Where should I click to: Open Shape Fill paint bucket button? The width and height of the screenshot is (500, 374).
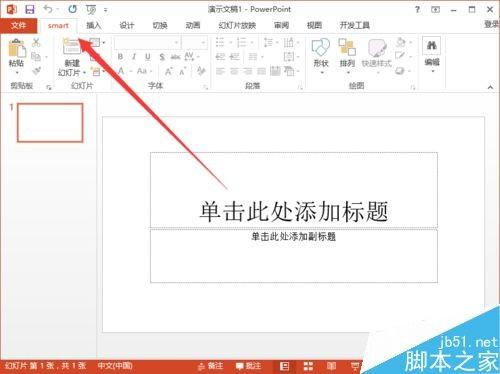[x=403, y=42]
